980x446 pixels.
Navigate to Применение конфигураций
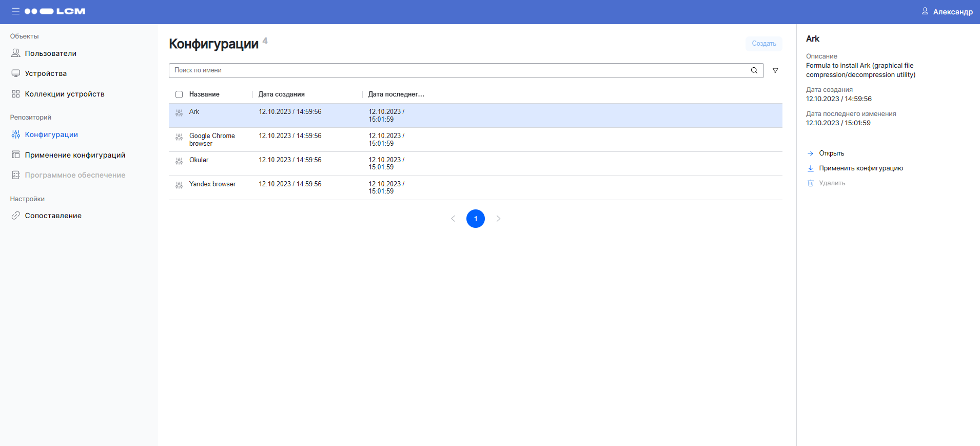[x=75, y=155]
